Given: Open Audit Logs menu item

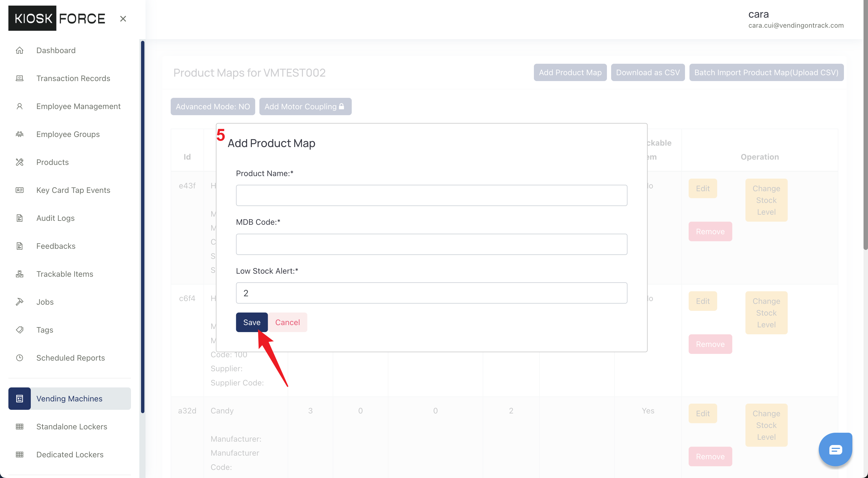Looking at the screenshot, I should 69,218.
